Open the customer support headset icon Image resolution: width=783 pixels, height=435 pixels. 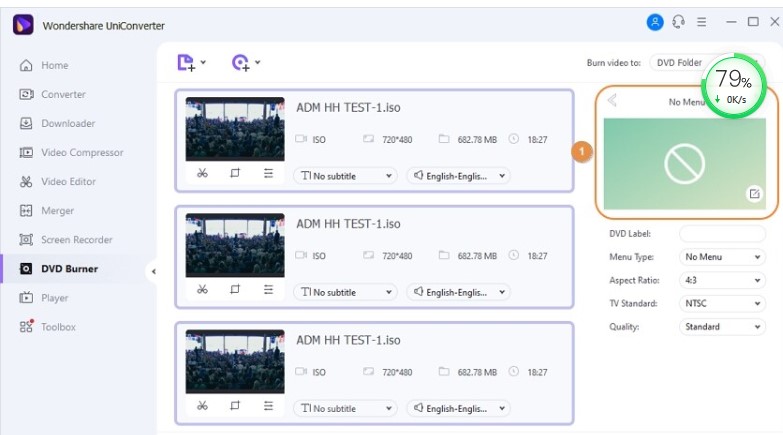tap(679, 21)
